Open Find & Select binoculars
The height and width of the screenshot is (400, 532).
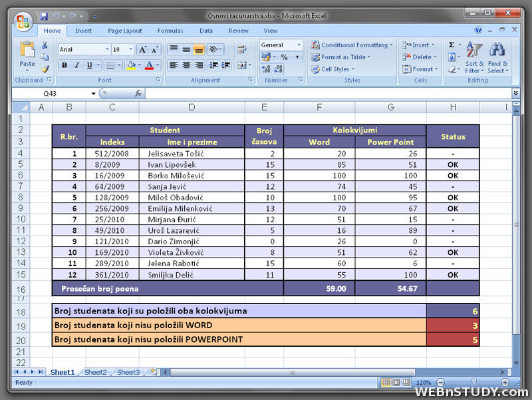tap(497, 57)
